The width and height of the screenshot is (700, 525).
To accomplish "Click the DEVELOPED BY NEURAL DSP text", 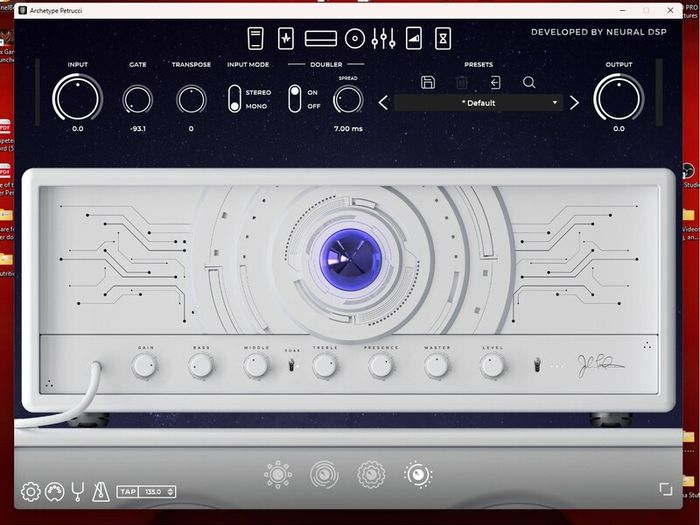I will [599, 32].
